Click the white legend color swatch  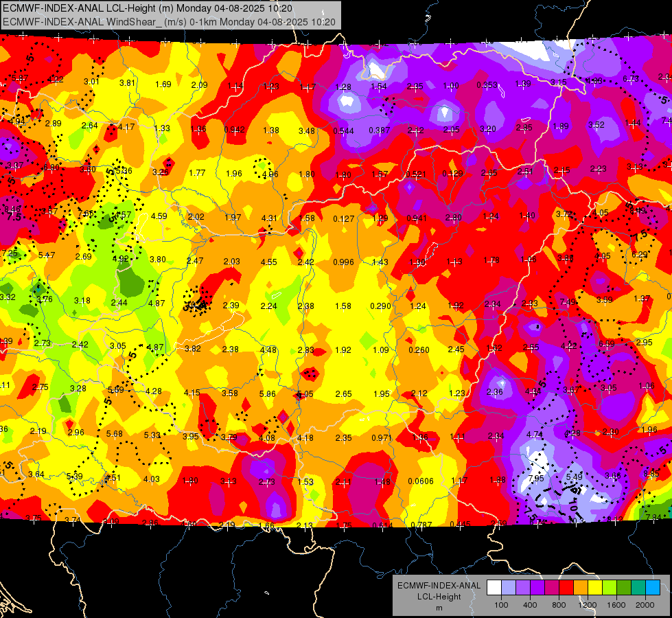494,587
